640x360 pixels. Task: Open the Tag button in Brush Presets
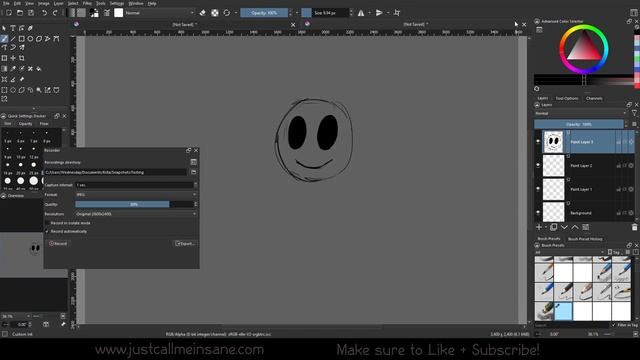[614, 252]
